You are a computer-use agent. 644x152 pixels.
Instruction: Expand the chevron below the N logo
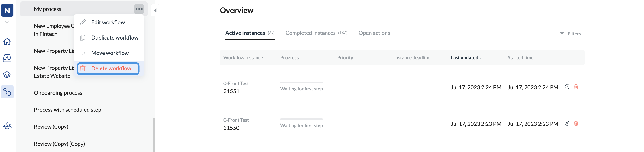7,22
